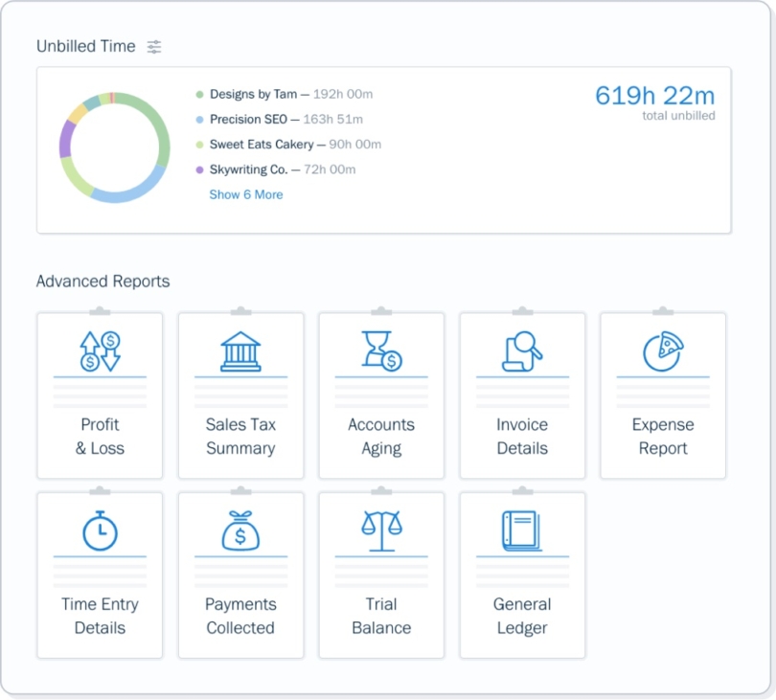This screenshot has height=700, width=776.
Task: Click the Skywriting Co. client link
Action: (251, 169)
